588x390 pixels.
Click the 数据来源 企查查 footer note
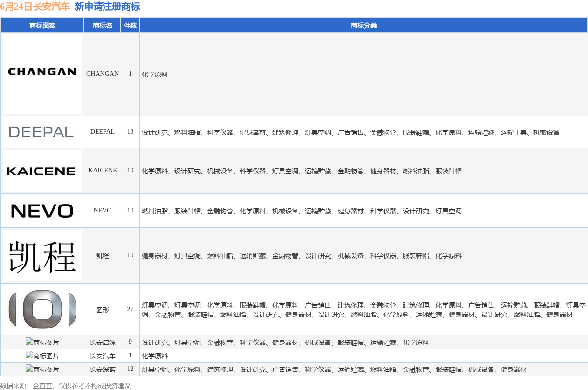point(65,386)
